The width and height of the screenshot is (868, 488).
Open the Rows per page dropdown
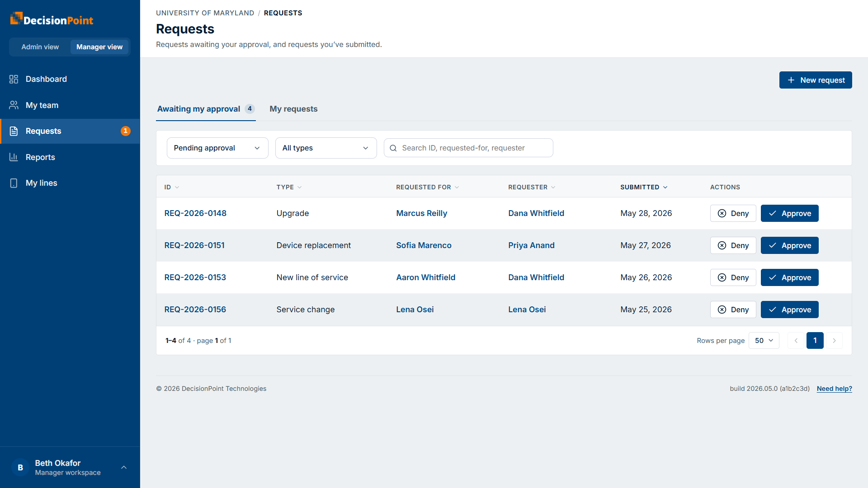[x=764, y=341]
